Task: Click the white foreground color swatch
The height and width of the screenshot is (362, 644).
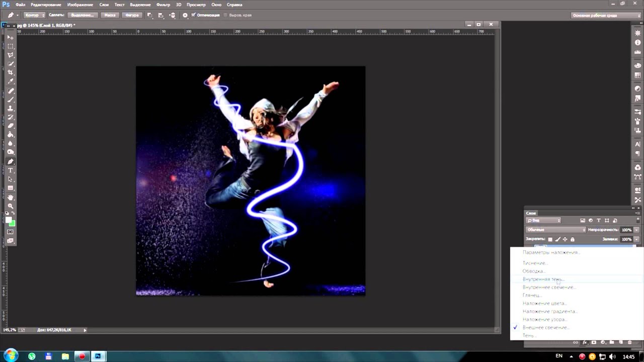Action: (9, 220)
